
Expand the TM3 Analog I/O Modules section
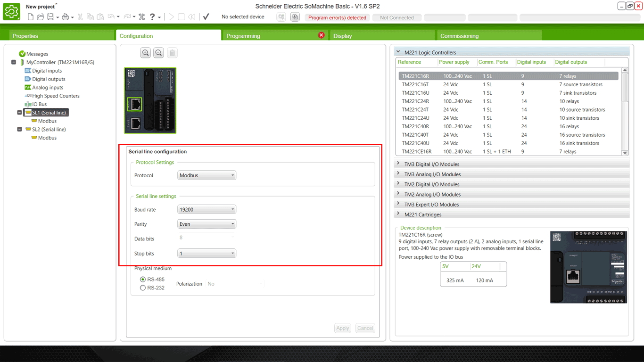coord(398,174)
